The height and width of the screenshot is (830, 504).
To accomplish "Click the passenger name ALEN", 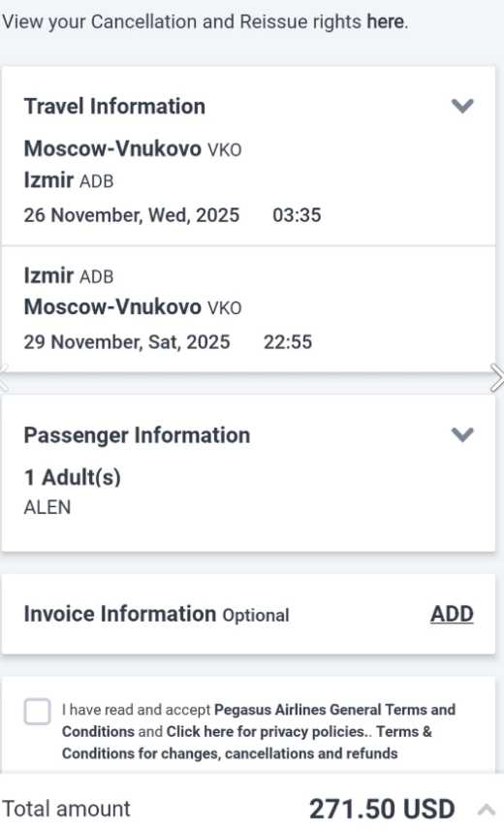I will pos(47,507).
